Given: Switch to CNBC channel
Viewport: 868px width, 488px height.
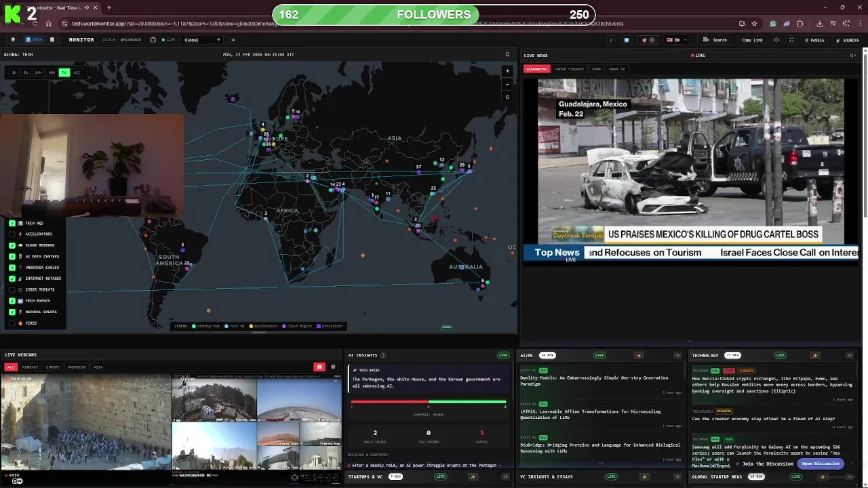Looking at the screenshot, I should (596, 68).
